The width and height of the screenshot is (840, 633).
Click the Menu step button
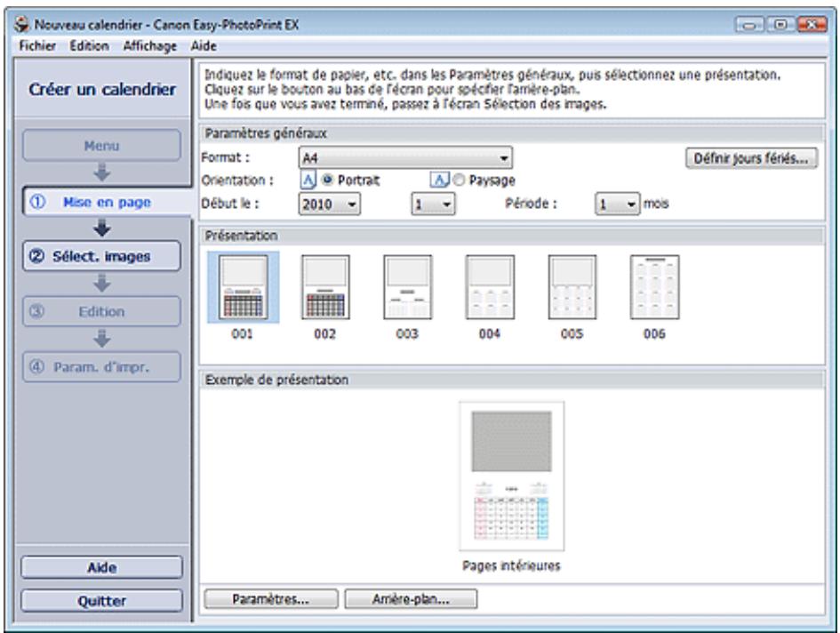coord(102,145)
